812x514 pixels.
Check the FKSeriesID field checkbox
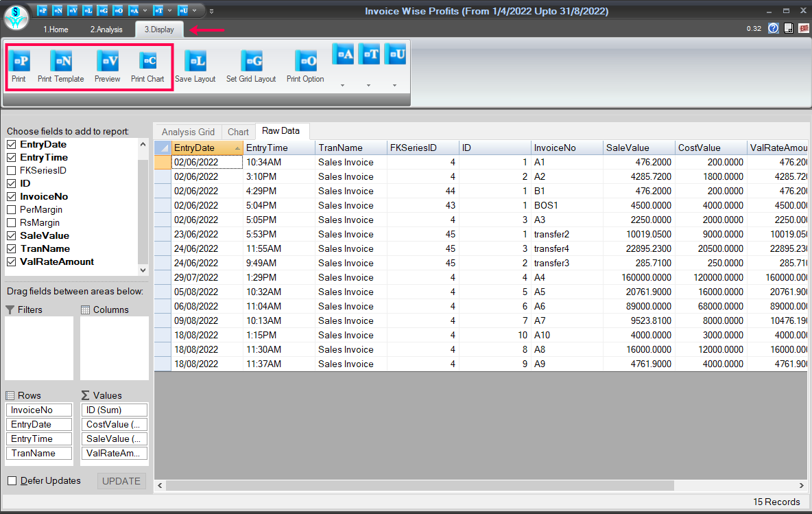pyautogui.click(x=12, y=170)
